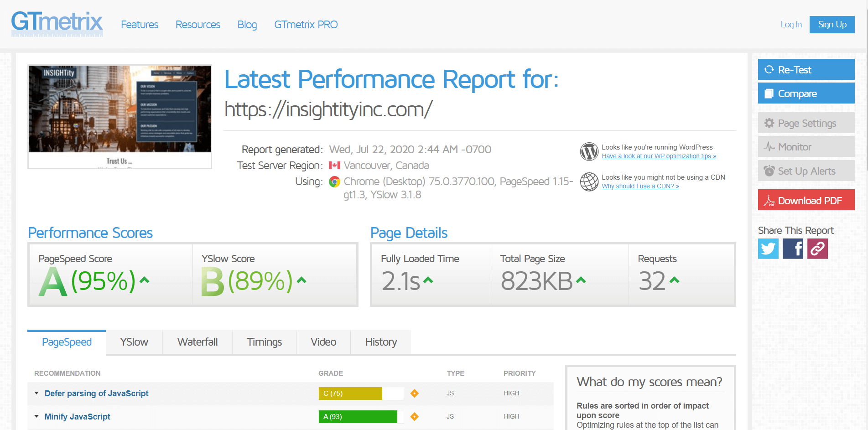Click the report generated date text

coord(410,150)
